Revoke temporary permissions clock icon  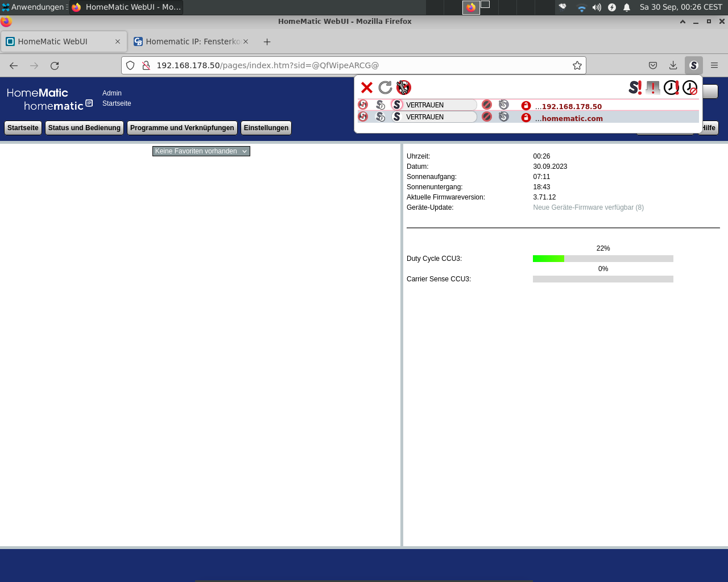690,88
